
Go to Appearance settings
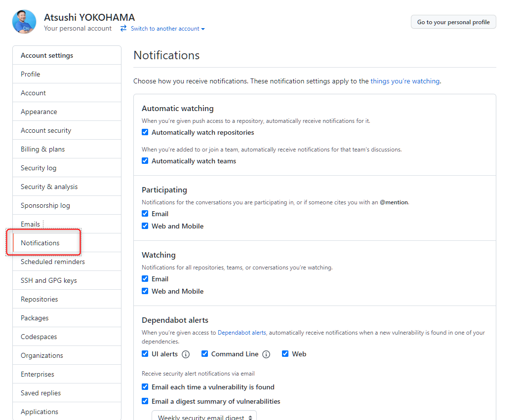tap(67, 112)
